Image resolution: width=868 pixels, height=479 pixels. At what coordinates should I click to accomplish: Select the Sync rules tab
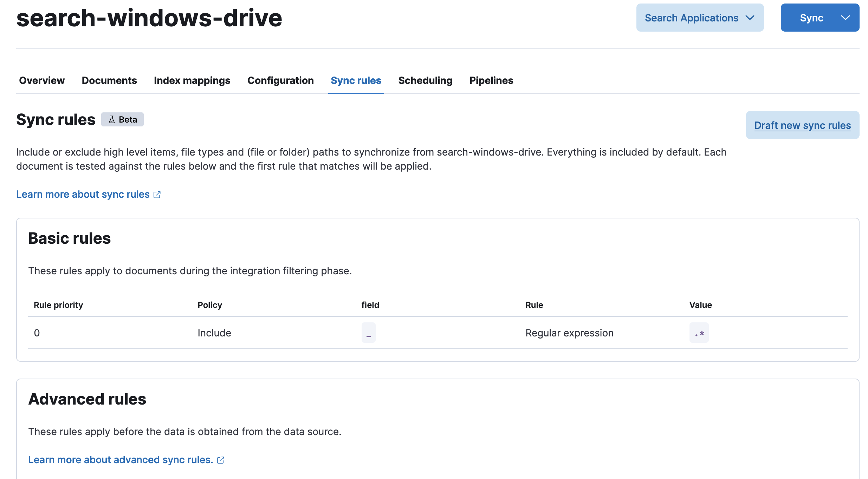click(356, 80)
